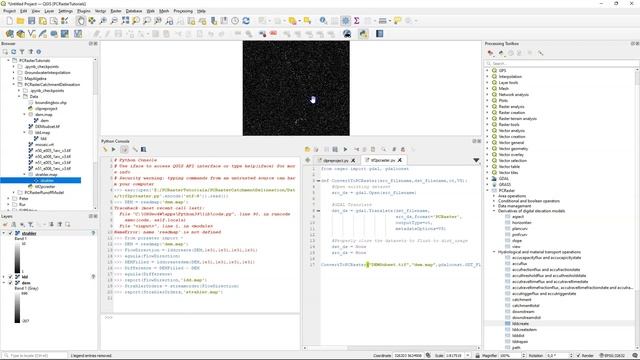Click Run Command in the Python Console

[x=114, y=149]
